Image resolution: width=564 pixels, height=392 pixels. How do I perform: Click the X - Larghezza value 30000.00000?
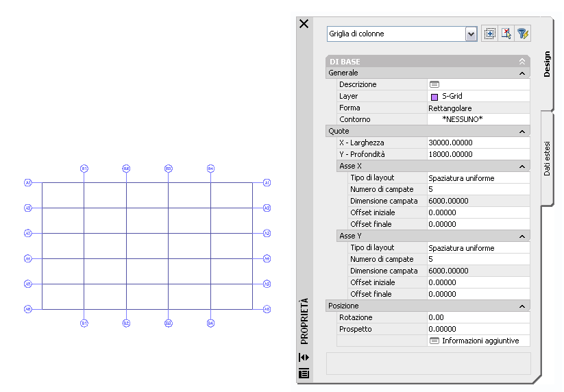[x=478, y=143]
